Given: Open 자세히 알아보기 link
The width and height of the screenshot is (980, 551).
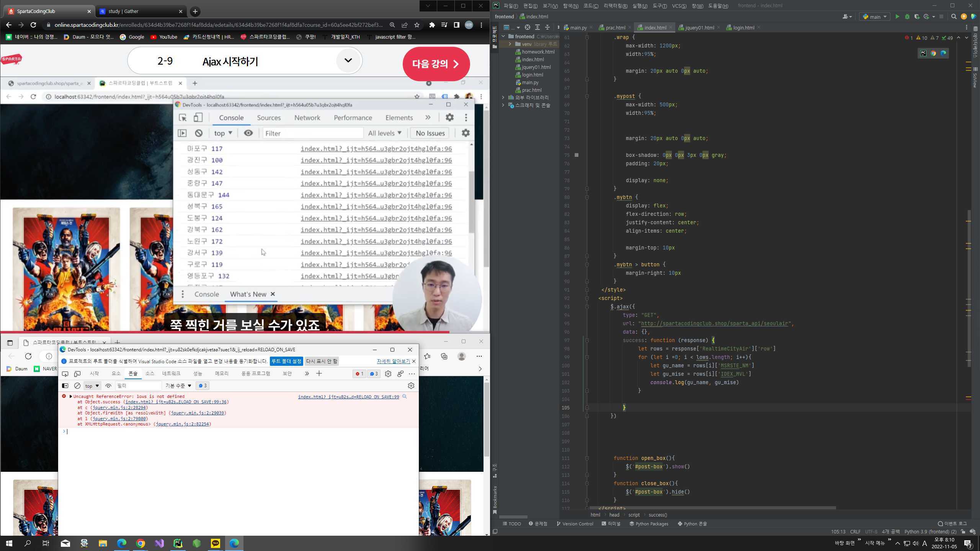Looking at the screenshot, I should (393, 361).
